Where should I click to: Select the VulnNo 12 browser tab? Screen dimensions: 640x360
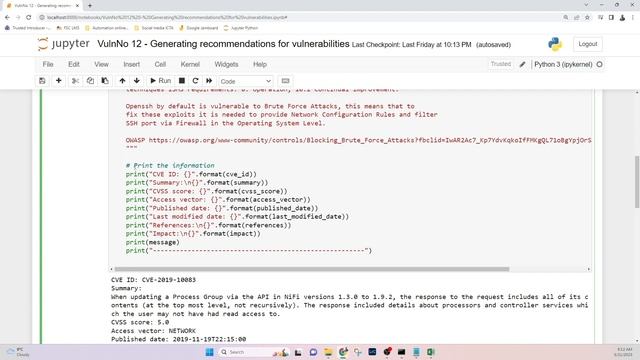[42, 6]
